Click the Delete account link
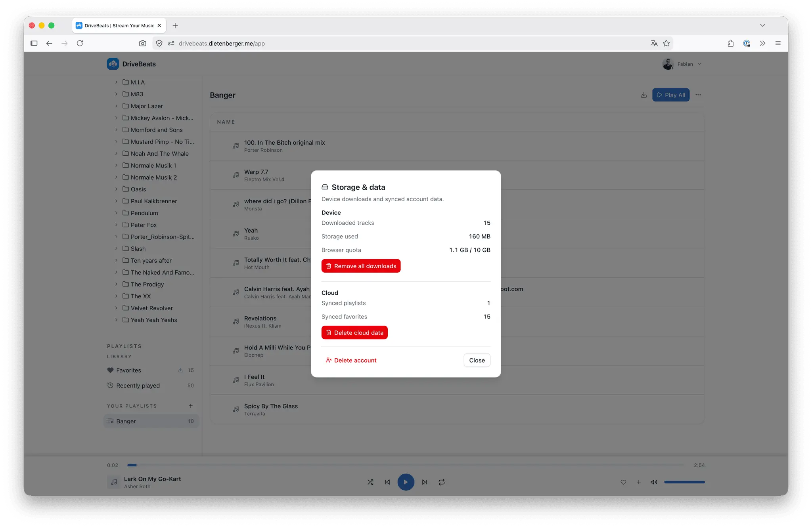This screenshot has width=812, height=527. (351, 360)
